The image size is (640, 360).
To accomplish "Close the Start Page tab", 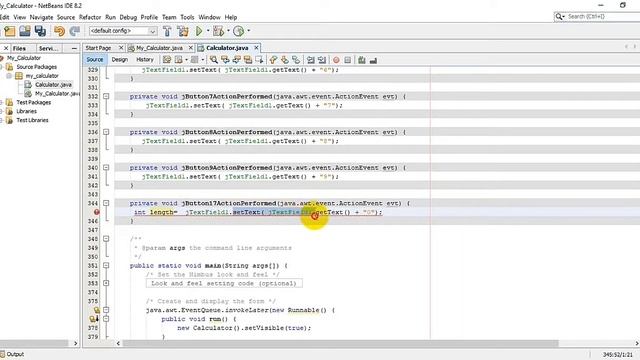I will pos(121,48).
